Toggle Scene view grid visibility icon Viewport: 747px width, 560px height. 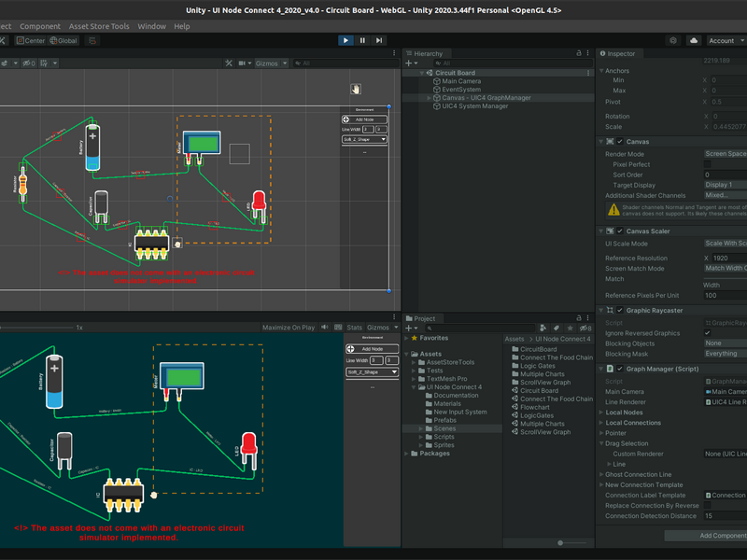point(44,63)
